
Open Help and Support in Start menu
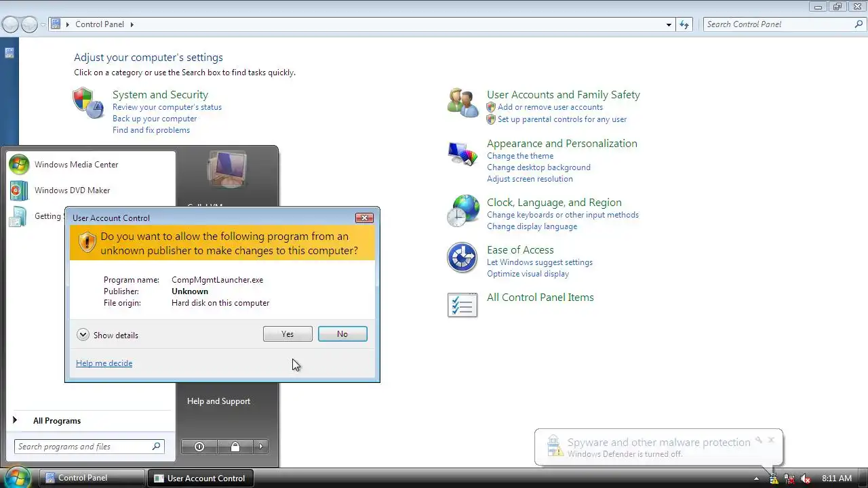(218, 401)
